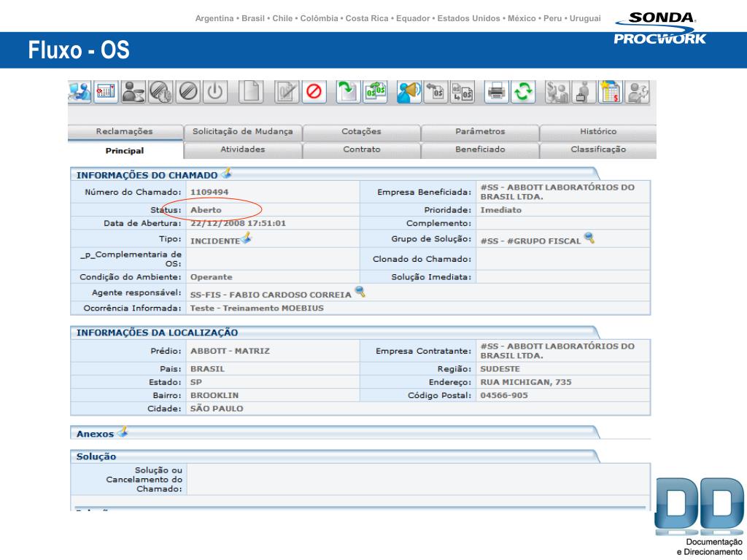Viewport: 747px width, 560px height.
Task: Open the Reclamações tab
Action: pyautogui.click(x=125, y=132)
